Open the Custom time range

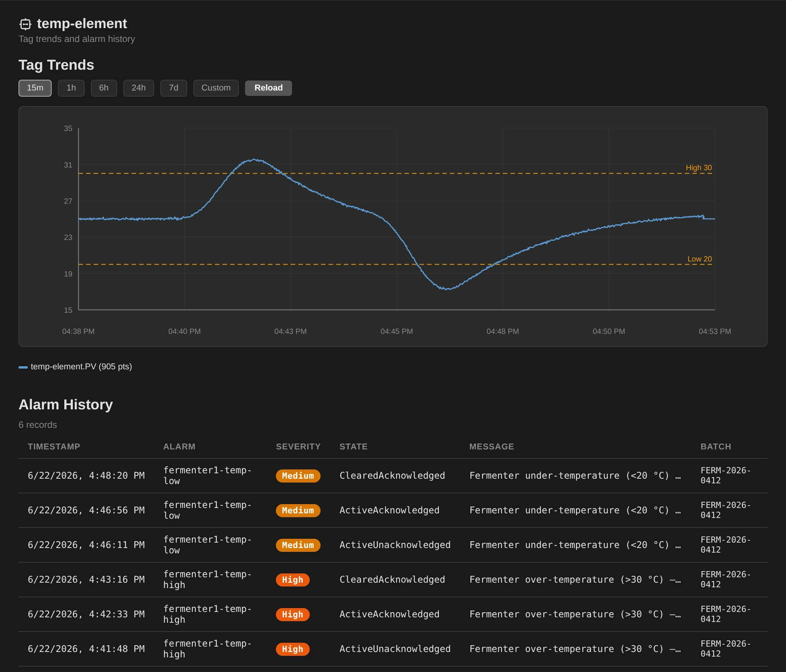coord(216,88)
